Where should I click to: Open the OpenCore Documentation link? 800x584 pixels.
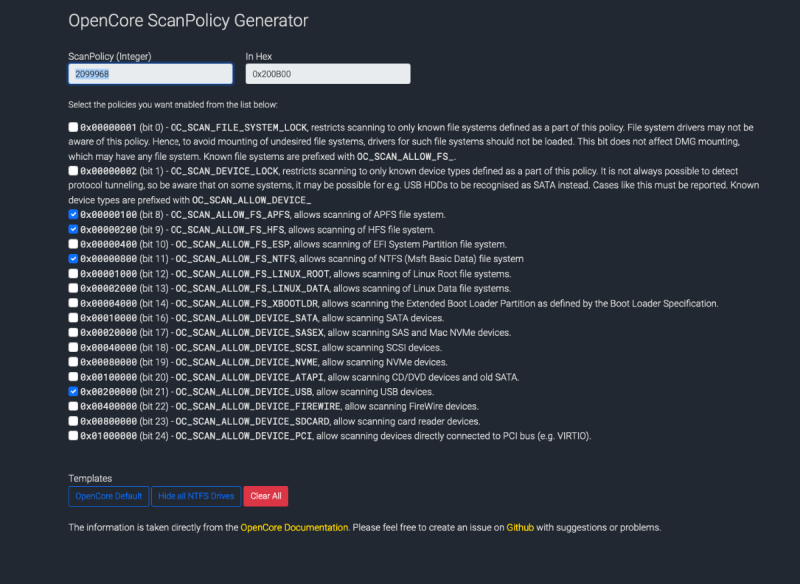coord(292,527)
